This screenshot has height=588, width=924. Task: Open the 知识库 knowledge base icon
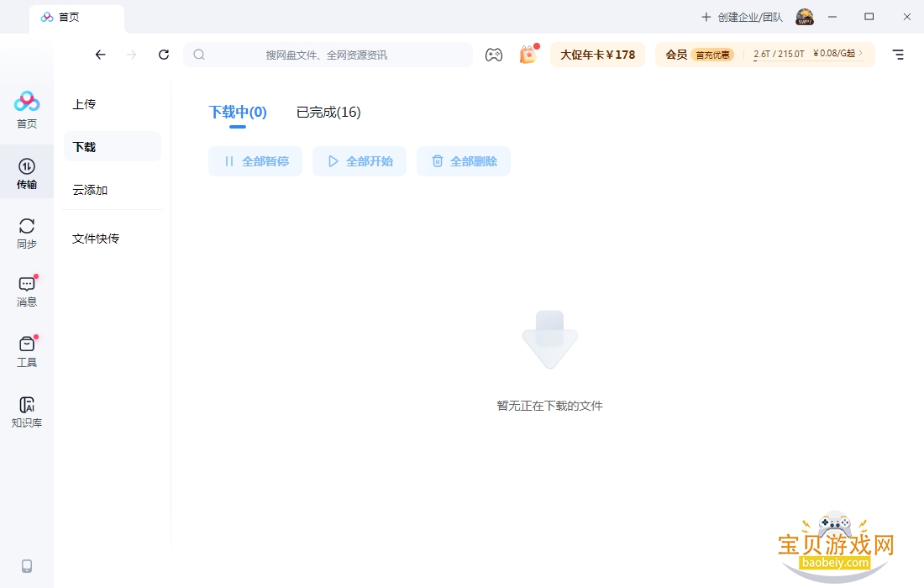[x=27, y=412]
